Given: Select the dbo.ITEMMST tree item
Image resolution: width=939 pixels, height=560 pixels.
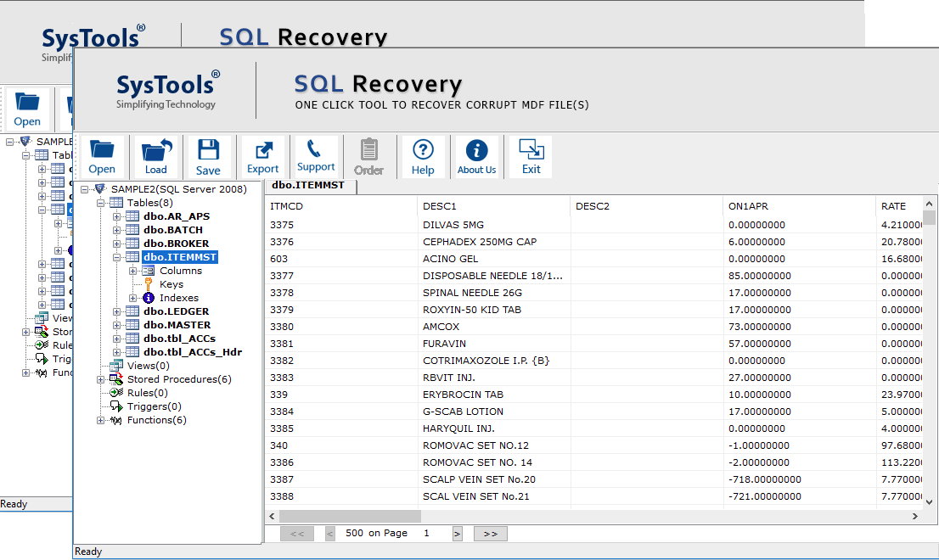Looking at the screenshot, I should 180,257.
